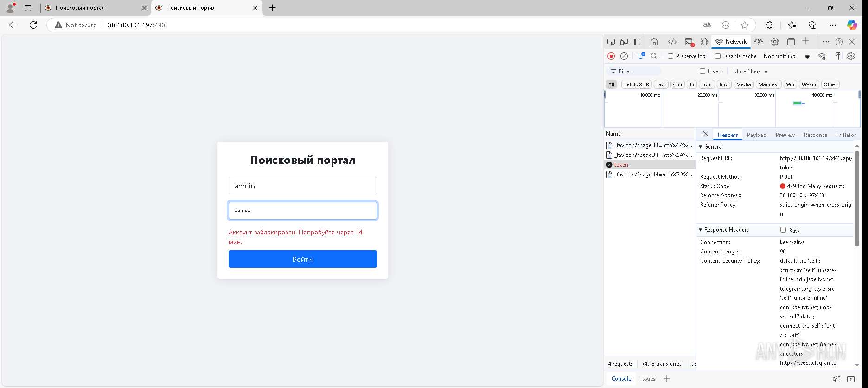Add this page to favorites star
Screen dimensions: 868x388
(745, 25)
